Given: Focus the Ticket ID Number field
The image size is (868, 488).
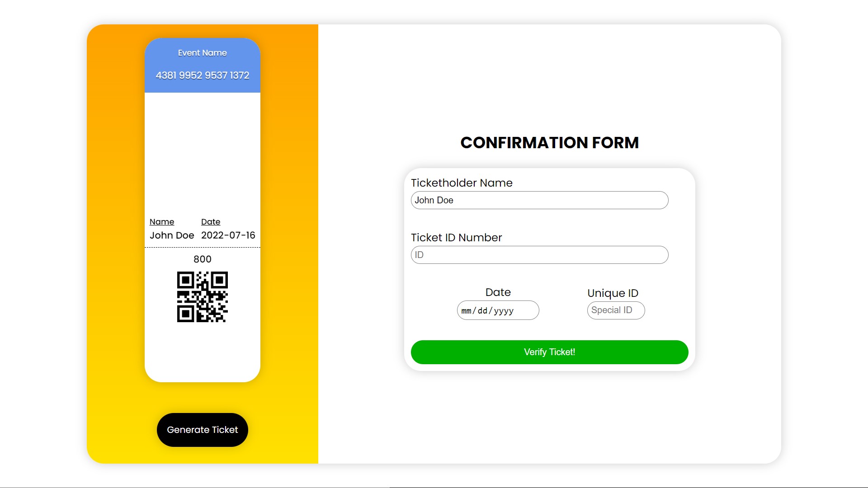Looking at the screenshot, I should 539,255.
